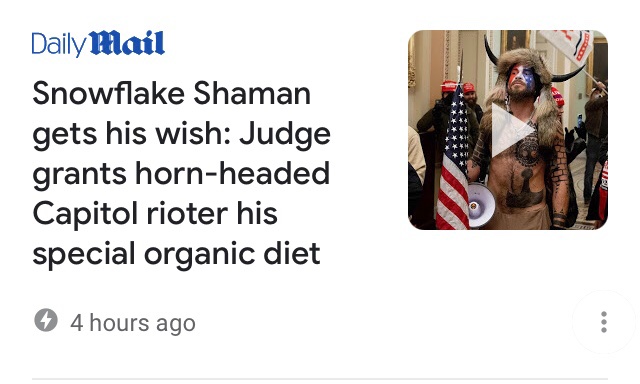The image size is (640, 384).
Task: Click the 'special organic diet' headline text
Action: (176, 254)
